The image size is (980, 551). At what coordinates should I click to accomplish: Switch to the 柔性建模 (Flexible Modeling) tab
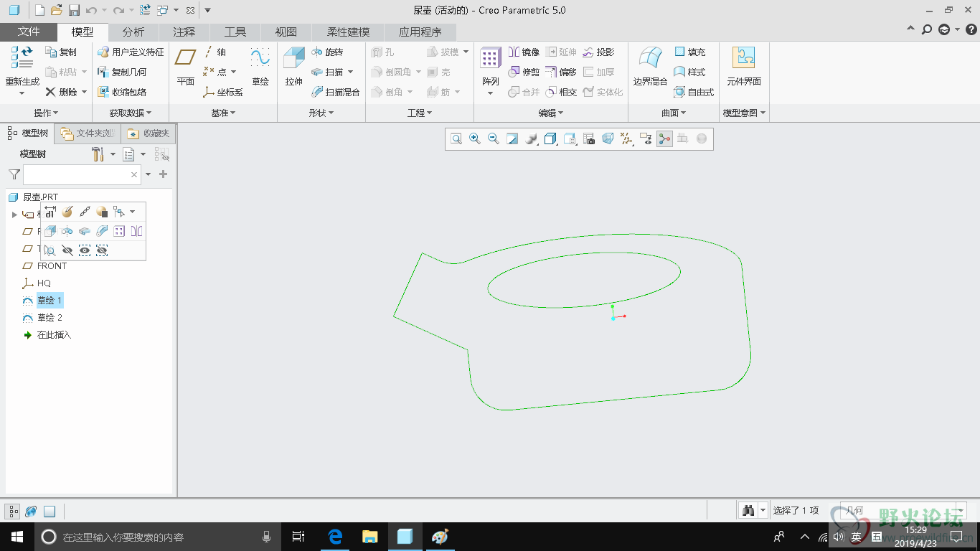pos(349,32)
